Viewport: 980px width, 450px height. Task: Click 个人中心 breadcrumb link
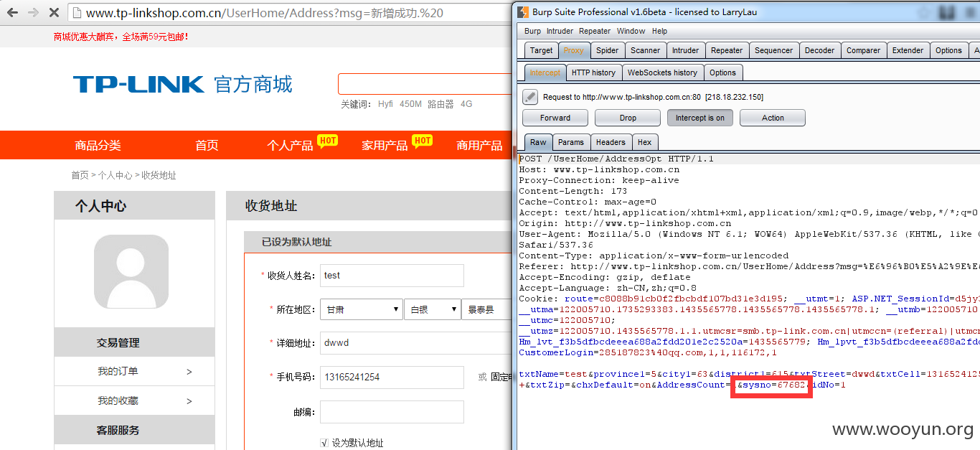click(115, 175)
